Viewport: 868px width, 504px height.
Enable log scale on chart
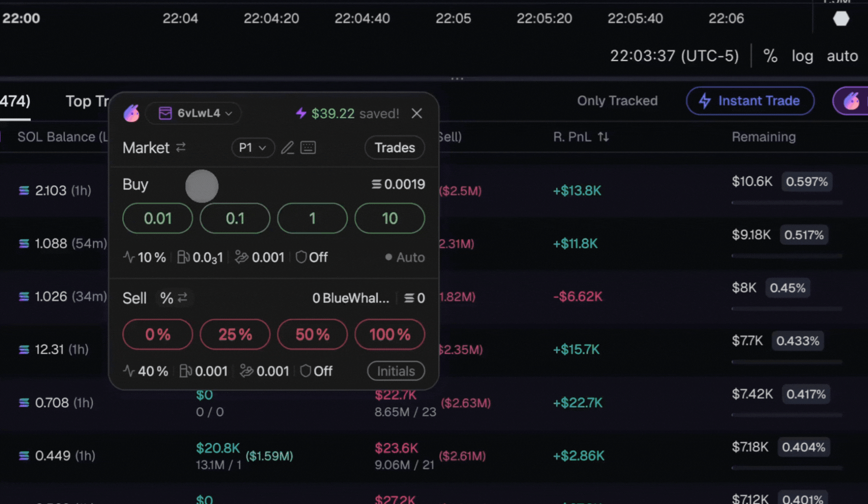tap(802, 56)
